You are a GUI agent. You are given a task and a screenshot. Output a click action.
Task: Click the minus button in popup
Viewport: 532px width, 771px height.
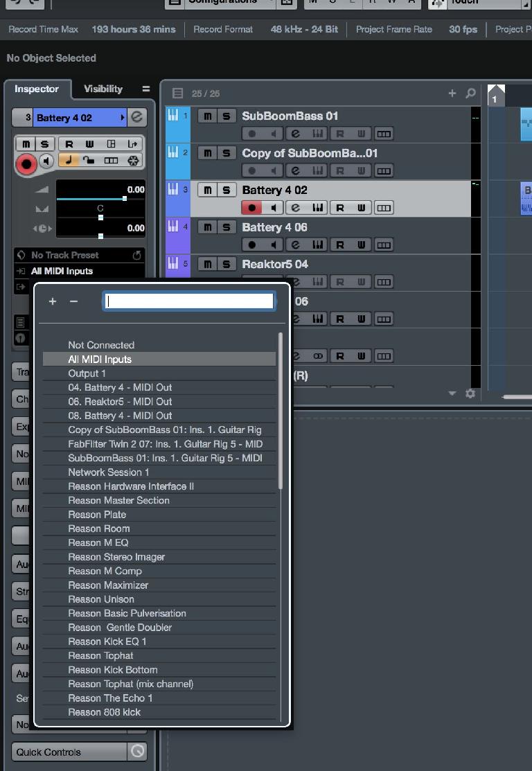(x=73, y=301)
